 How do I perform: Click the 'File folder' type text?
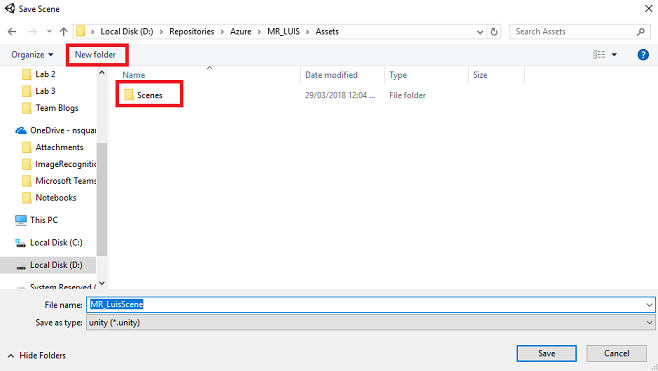pyautogui.click(x=407, y=95)
